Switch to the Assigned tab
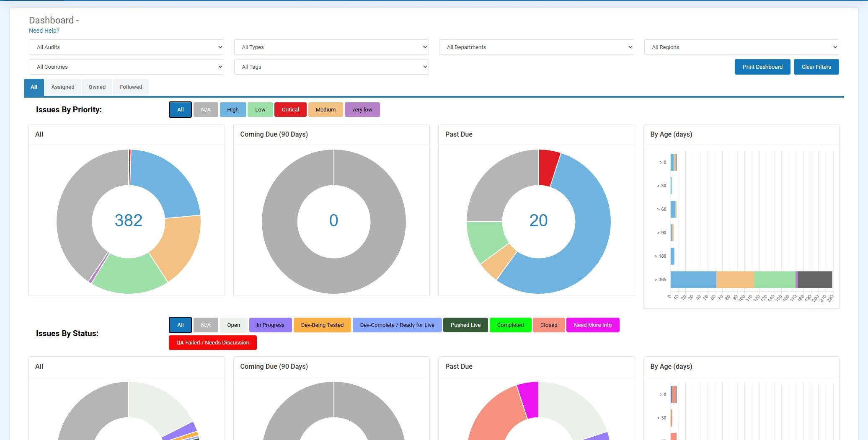 coord(63,87)
